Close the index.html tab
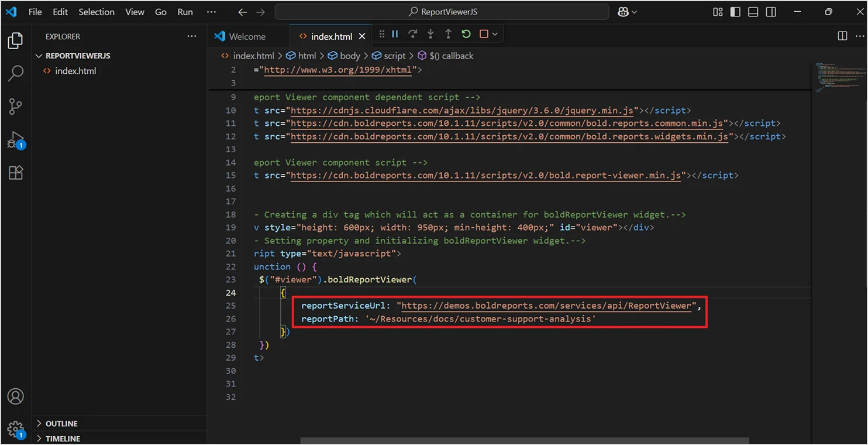868x445 pixels. click(362, 36)
